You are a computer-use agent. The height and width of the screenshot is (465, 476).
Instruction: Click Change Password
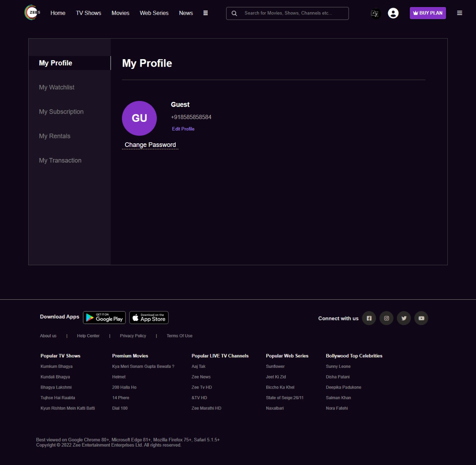point(150,145)
